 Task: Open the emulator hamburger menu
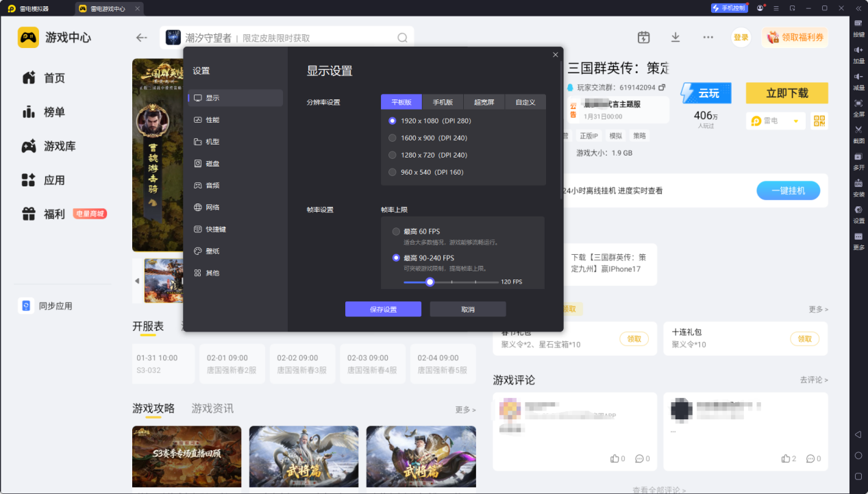point(776,8)
